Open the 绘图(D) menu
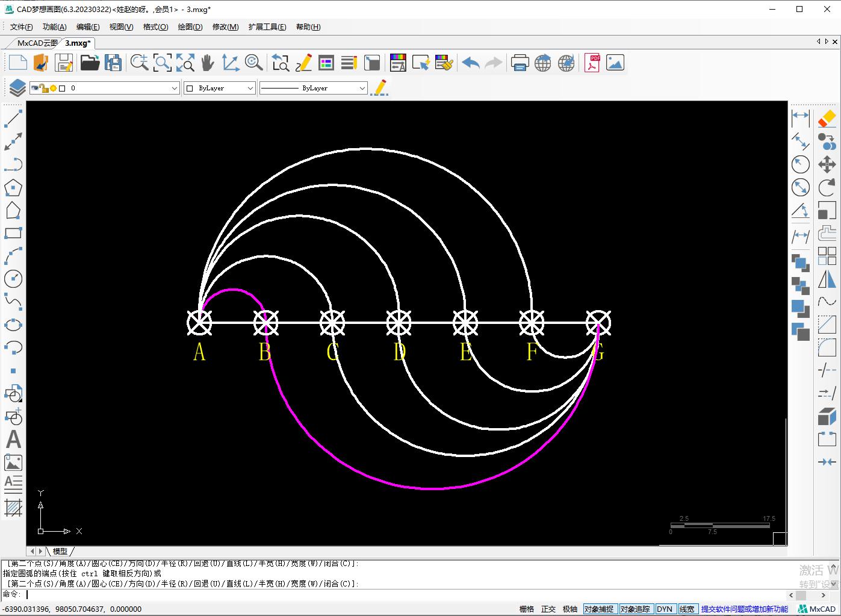Screen dimensions: 841x616 pyautogui.click(x=190, y=26)
